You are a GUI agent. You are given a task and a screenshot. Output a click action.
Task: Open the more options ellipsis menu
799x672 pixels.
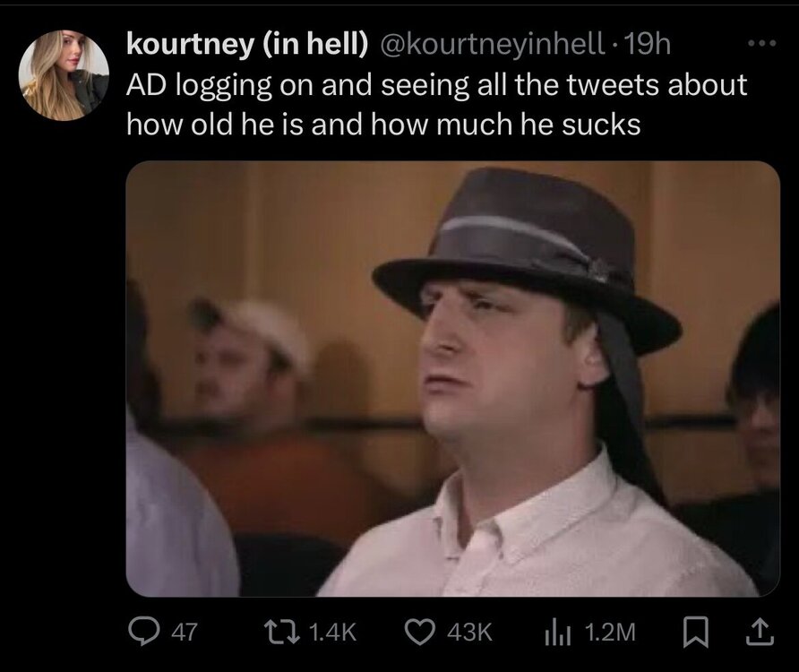point(757,43)
